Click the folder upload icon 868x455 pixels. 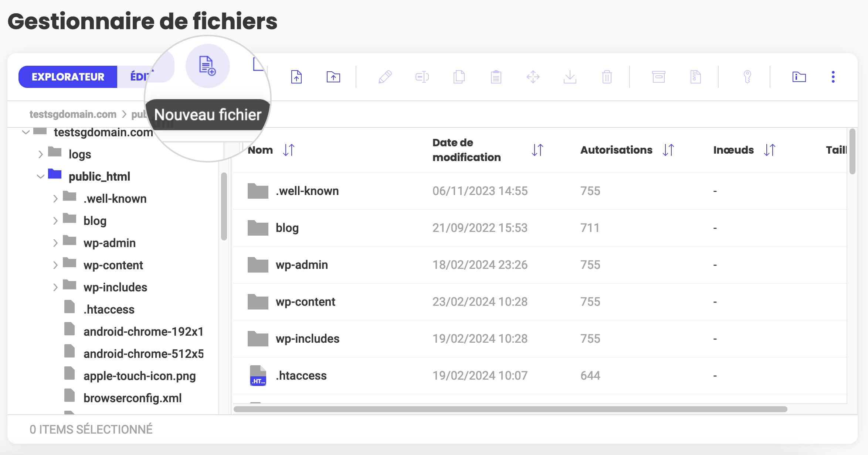coord(333,77)
